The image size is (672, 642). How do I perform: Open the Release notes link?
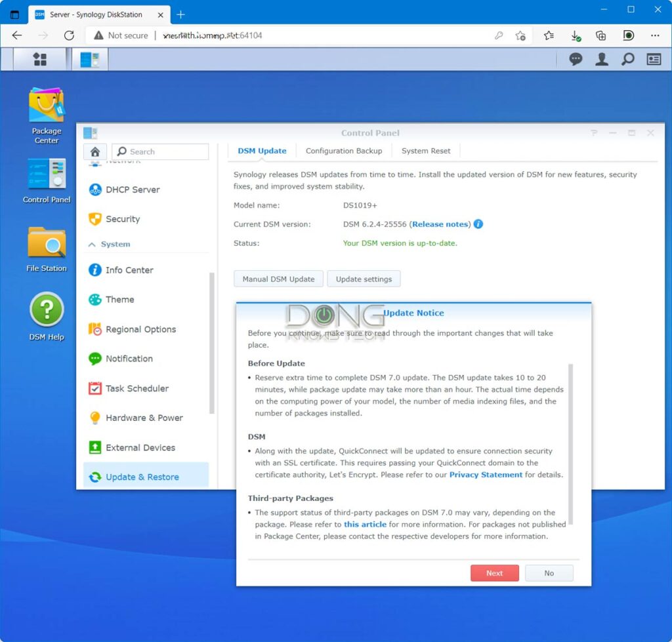440,224
